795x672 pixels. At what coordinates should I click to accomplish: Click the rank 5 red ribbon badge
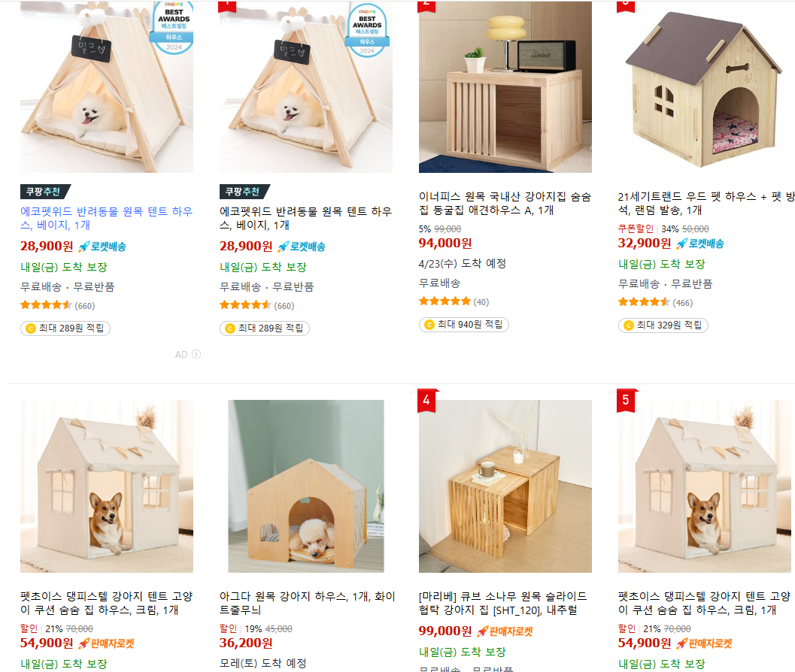[626, 401]
